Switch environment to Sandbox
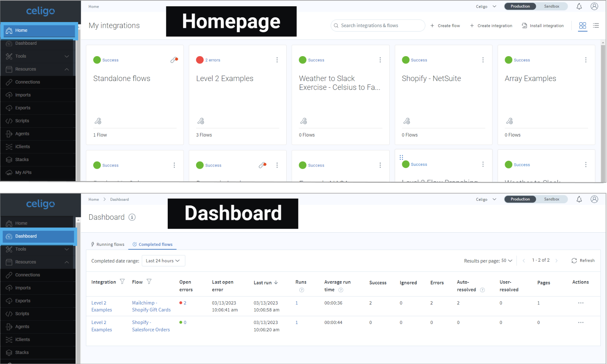Screen dimensions: 607x364 [552, 6]
